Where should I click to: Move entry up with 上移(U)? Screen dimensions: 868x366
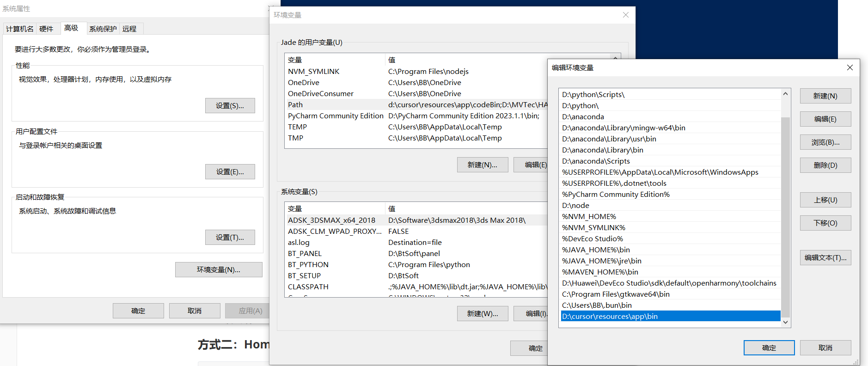(x=825, y=200)
